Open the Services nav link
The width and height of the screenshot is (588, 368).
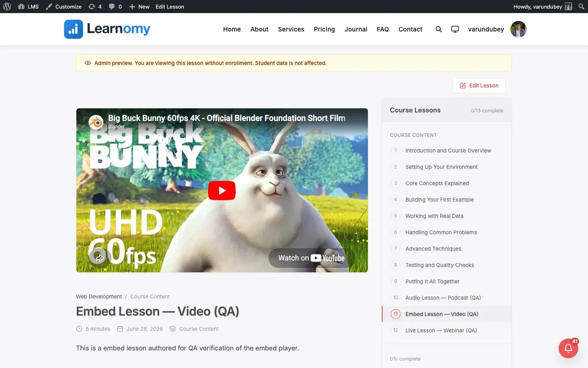click(291, 29)
